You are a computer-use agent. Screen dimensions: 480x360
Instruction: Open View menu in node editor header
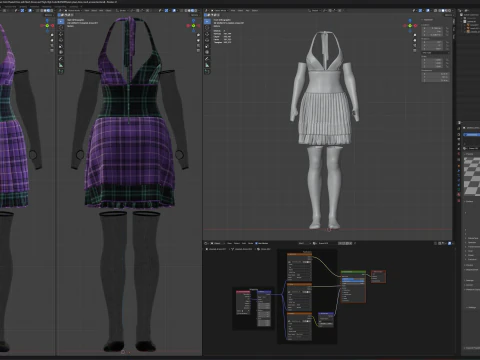tap(229, 243)
